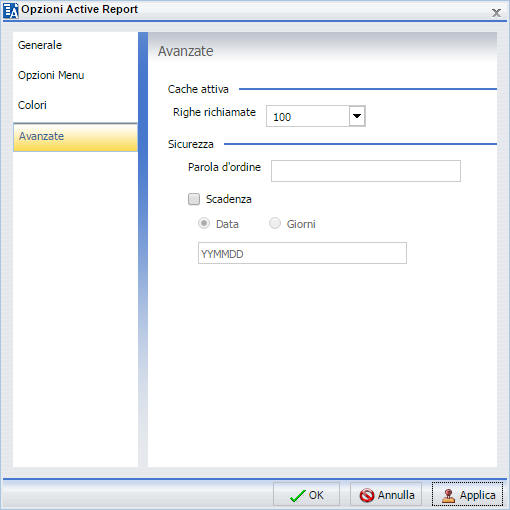This screenshot has height=510, width=510.
Task: Select the Avanzate section
Action: click(x=75, y=137)
